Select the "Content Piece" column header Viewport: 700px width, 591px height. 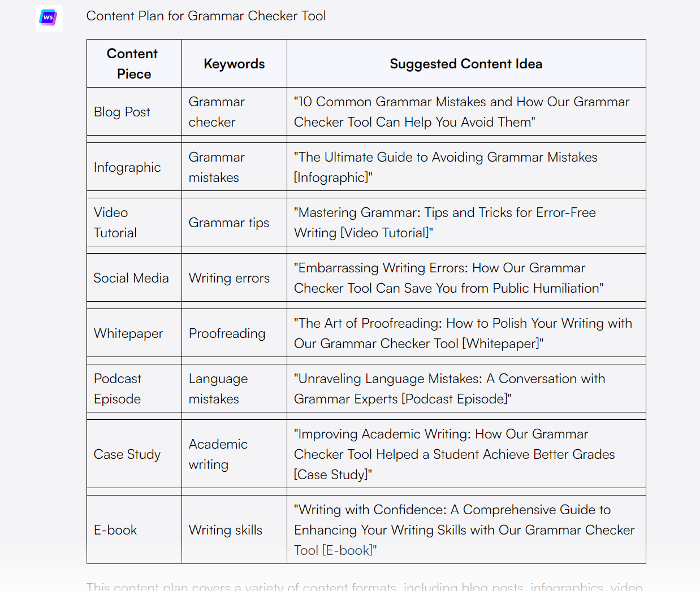(x=133, y=64)
